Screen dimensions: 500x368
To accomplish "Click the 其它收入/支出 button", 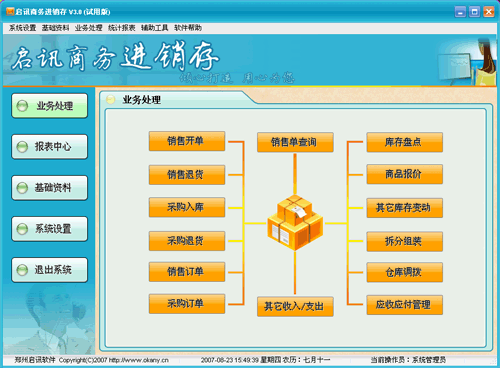I will pyautogui.click(x=295, y=307).
